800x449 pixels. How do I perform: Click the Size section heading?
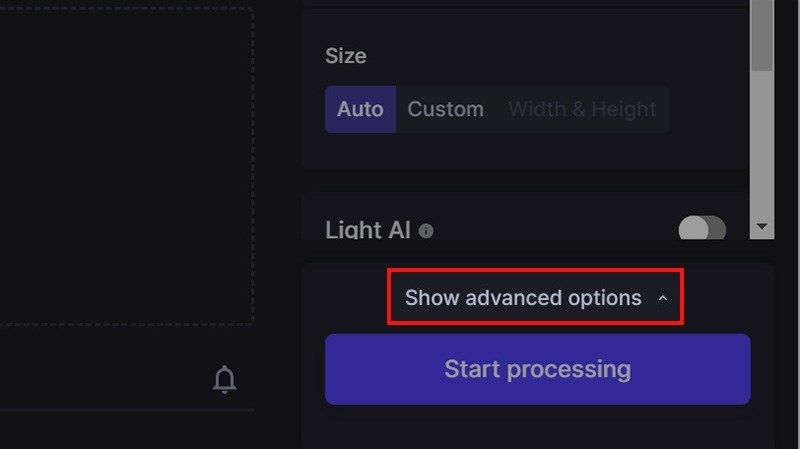click(x=346, y=56)
